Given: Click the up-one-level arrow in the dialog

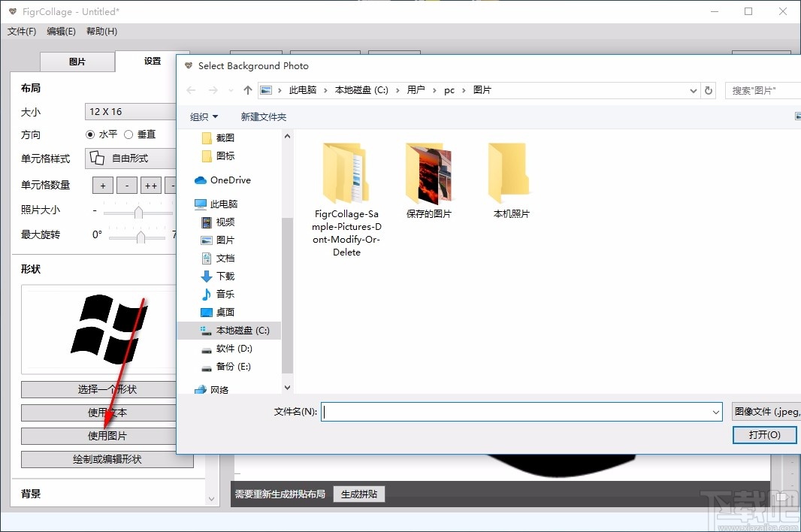Looking at the screenshot, I should click(x=248, y=89).
